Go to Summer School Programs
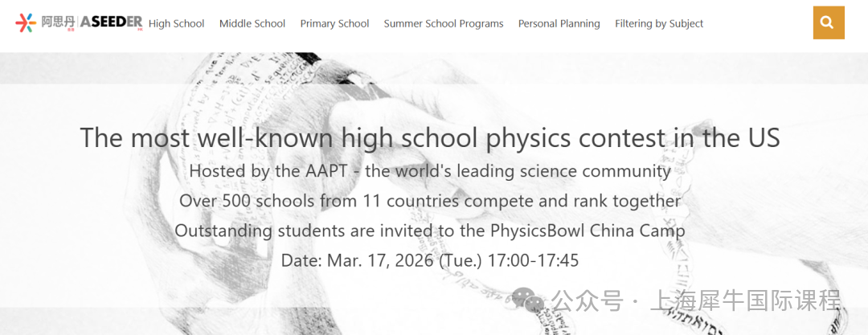This screenshot has width=868, height=335. click(x=444, y=24)
